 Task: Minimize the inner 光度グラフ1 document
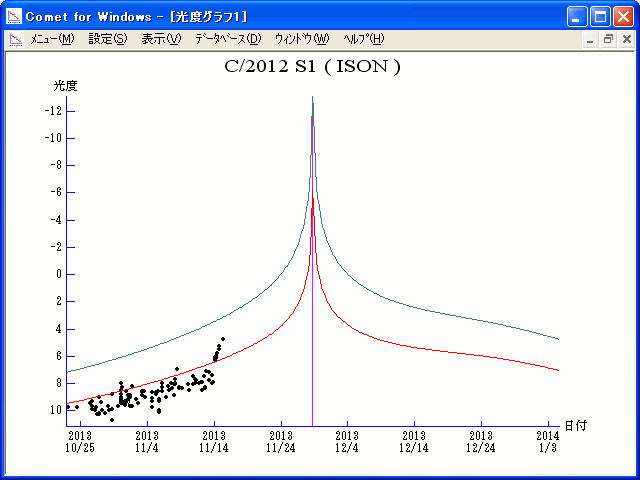tap(590, 40)
